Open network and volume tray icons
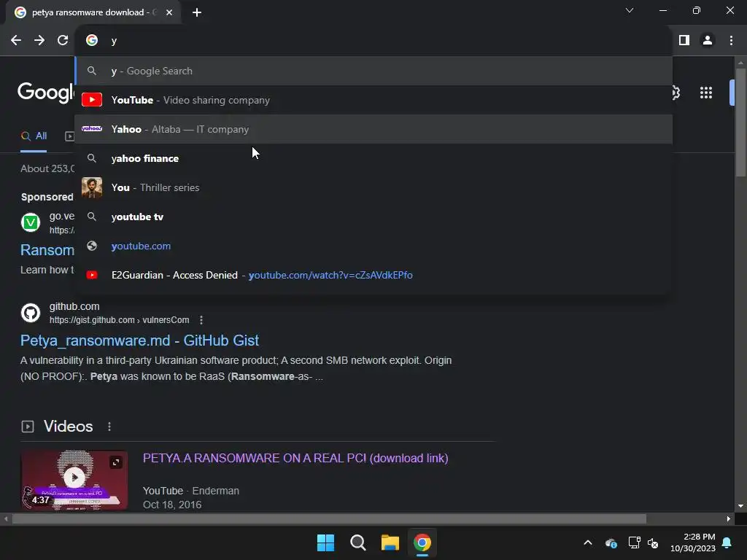Viewport: 747px width, 560px height. pos(643,542)
